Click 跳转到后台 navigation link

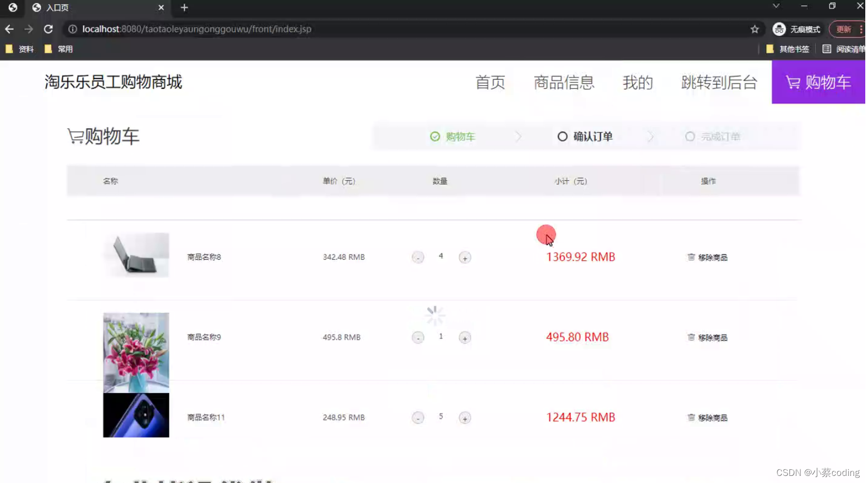tap(719, 82)
